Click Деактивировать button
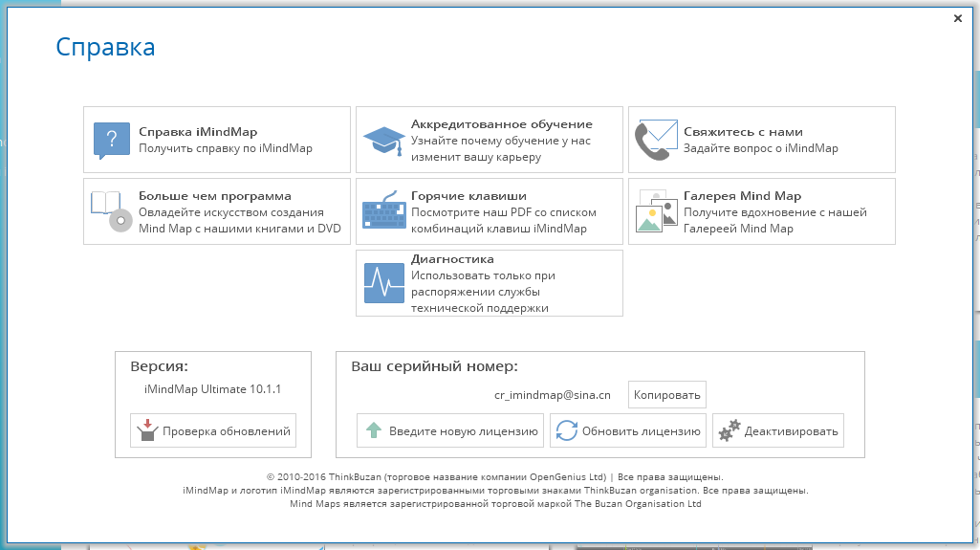 coord(778,430)
